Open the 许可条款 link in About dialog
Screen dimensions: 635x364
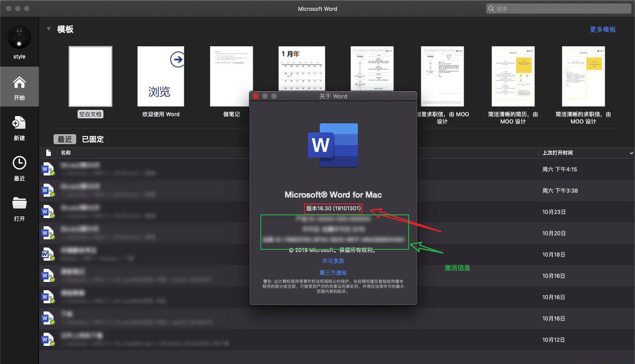[x=333, y=261]
